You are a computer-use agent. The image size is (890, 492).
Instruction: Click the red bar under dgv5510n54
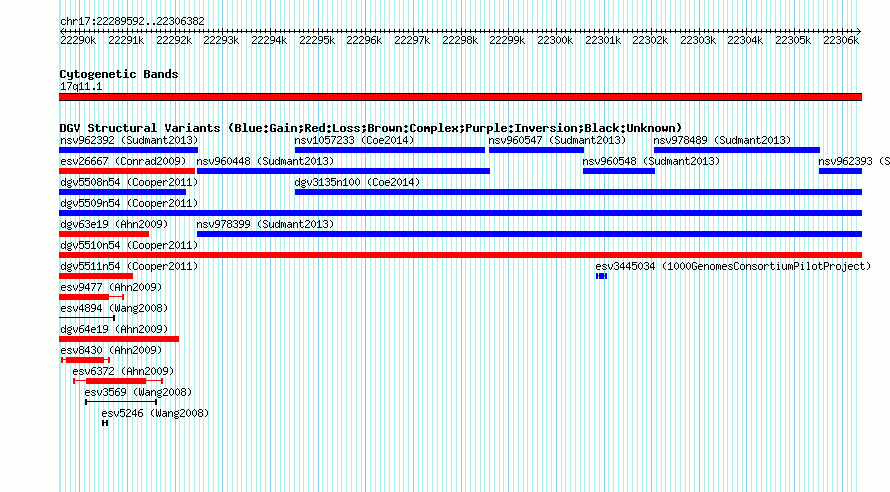(460, 255)
